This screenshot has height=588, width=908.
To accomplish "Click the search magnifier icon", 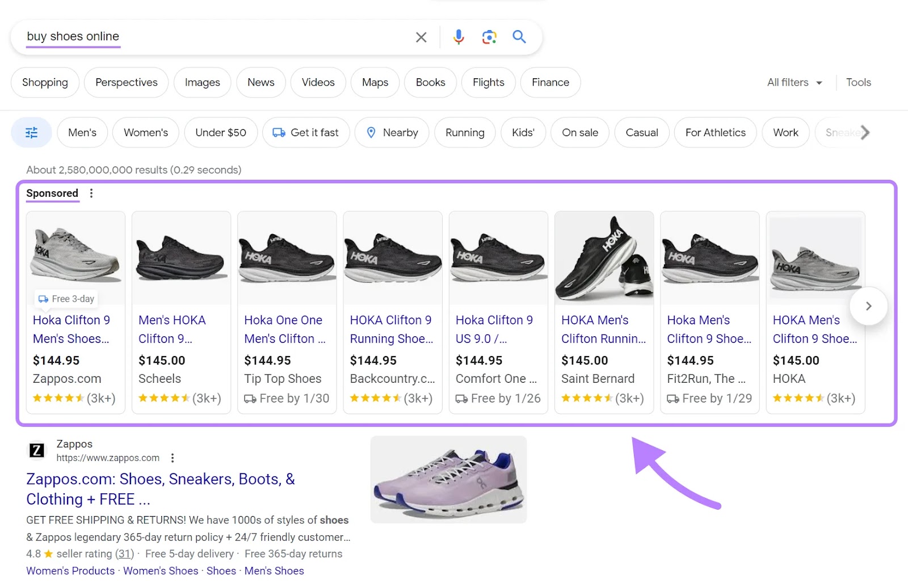I will pos(519,37).
